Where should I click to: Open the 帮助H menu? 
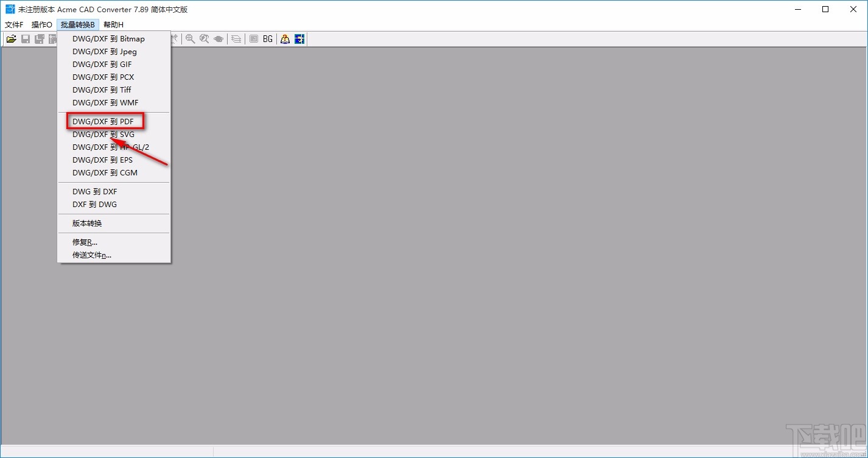pyautogui.click(x=113, y=24)
